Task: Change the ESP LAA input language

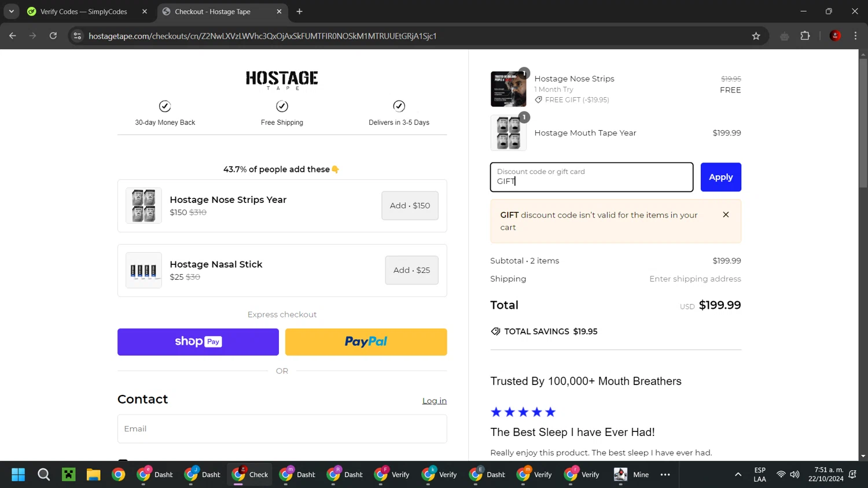Action: [x=760, y=475]
